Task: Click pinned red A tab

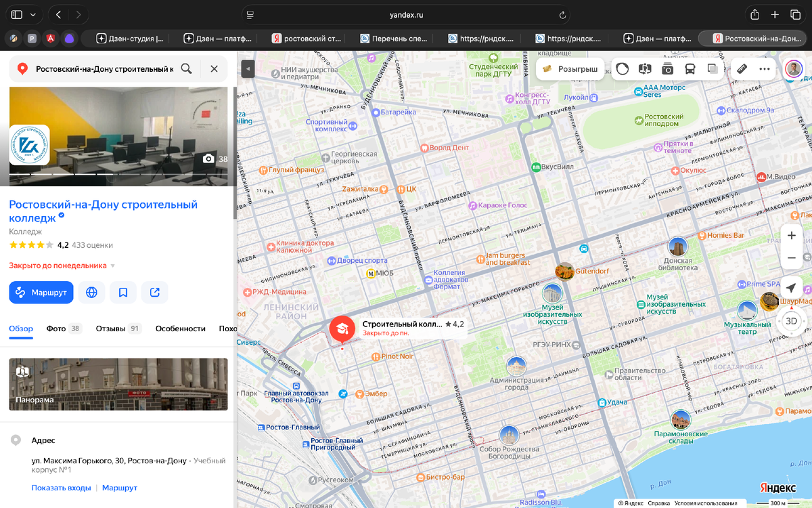Action: click(51, 39)
